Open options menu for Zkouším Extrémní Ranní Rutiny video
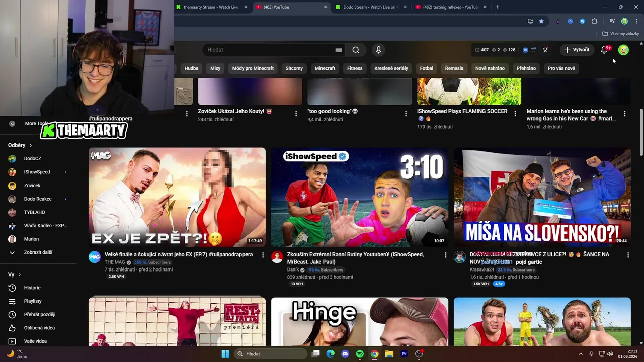Viewport: 644px width, 362px height. tap(445, 255)
